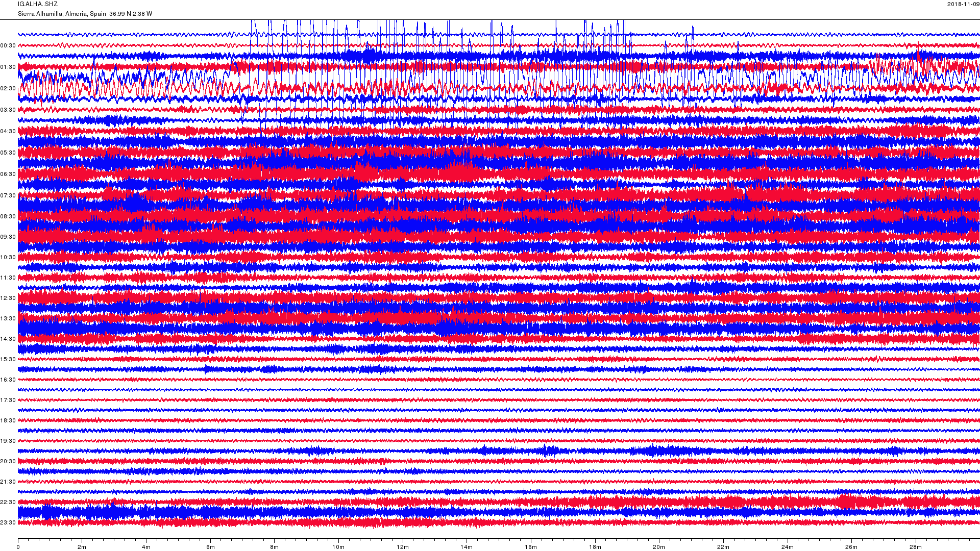Image resolution: width=980 pixels, height=551 pixels.
Task: Select the 15:30 time label
Action: (x=8, y=360)
